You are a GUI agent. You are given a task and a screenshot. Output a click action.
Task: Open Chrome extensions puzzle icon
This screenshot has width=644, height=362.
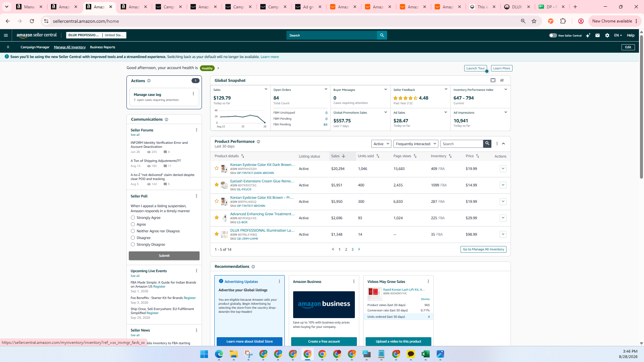(563, 21)
